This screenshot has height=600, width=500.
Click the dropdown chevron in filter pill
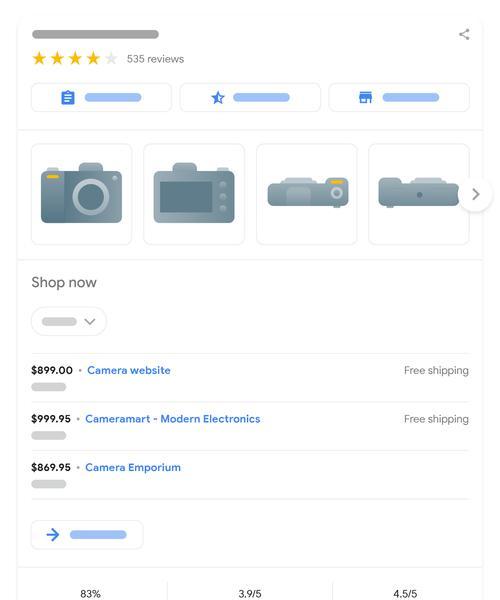click(90, 321)
